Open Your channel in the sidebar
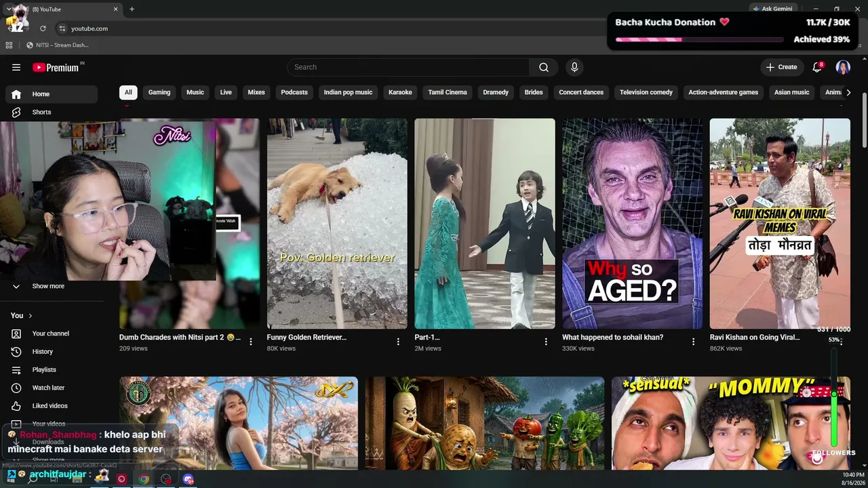Image resolution: width=868 pixels, height=488 pixels. pos(53,333)
